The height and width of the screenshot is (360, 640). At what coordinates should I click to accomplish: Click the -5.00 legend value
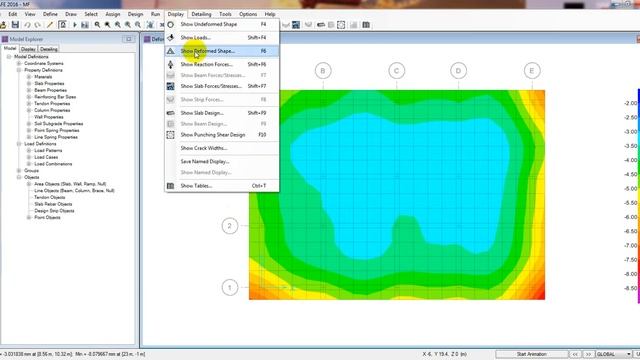631,189
